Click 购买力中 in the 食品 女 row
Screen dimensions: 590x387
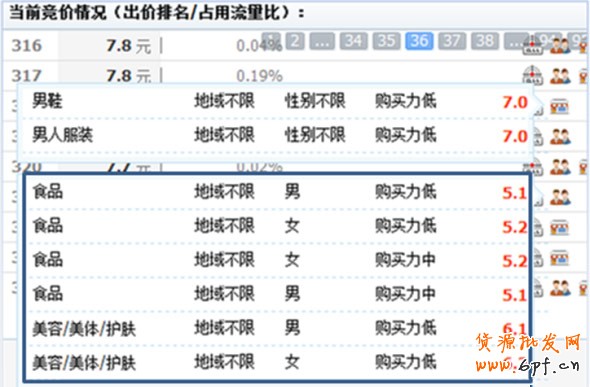tap(406, 260)
